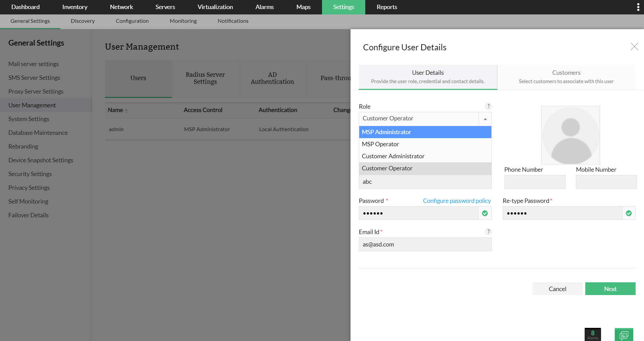The height and width of the screenshot is (341, 644).
Task: Switch to the Customers step tab
Action: [x=566, y=77]
